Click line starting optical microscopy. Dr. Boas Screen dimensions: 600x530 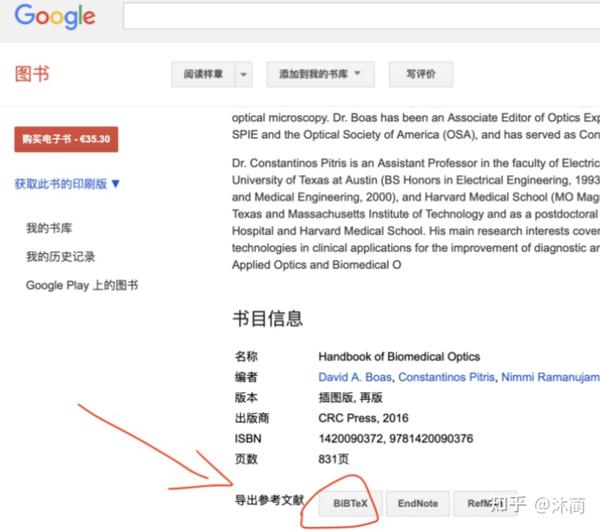point(416,118)
